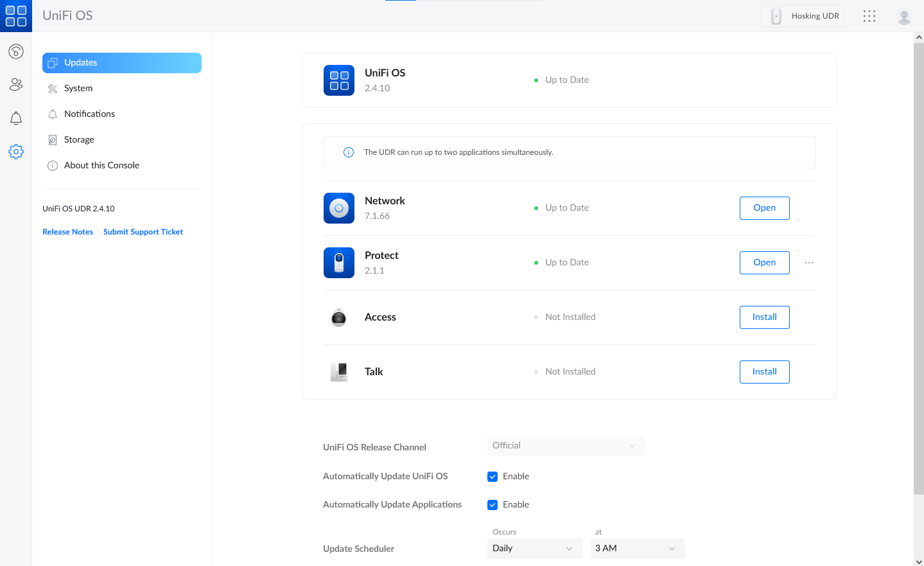Image resolution: width=924 pixels, height=566 pixels.
Task: Click the Automatically Update UniFi OS label
Action: click(x=385, y=477)
